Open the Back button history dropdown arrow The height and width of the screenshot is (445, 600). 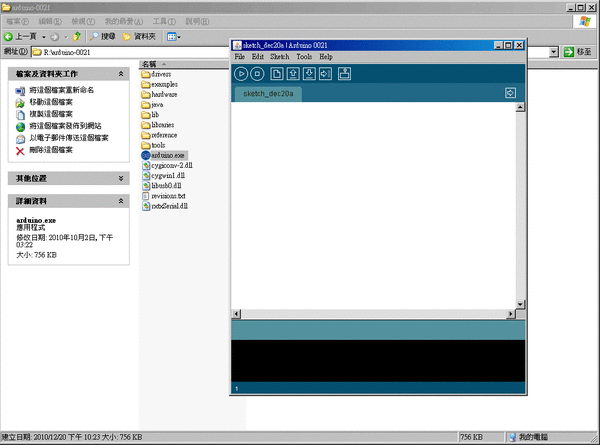44,37
